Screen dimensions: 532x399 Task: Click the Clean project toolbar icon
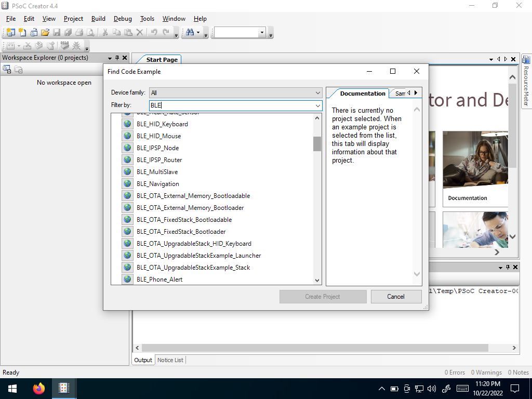click(28, 46)
